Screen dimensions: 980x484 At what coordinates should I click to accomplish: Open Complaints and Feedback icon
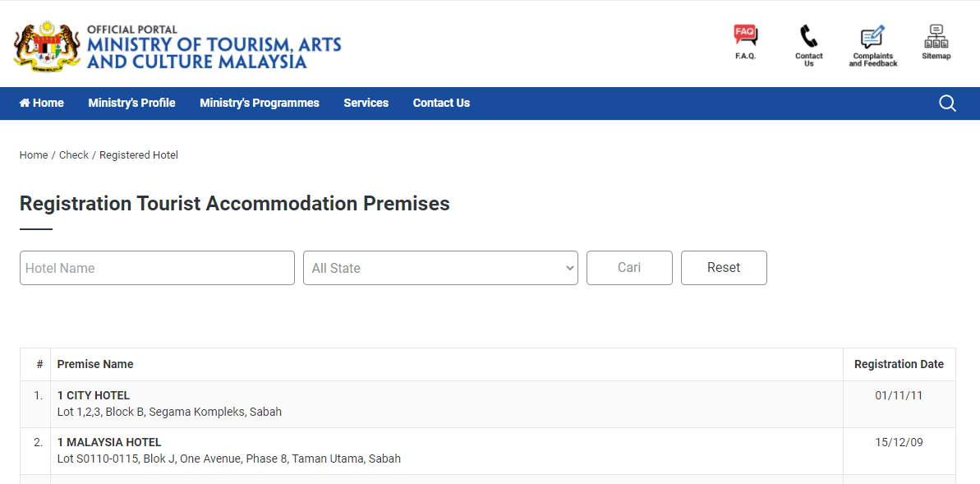[x=872, y=38]
